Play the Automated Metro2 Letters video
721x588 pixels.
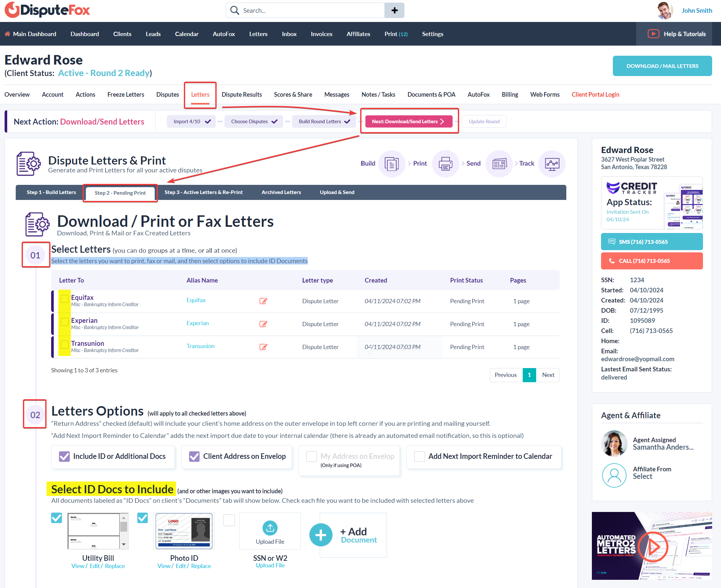pos(653,546)
